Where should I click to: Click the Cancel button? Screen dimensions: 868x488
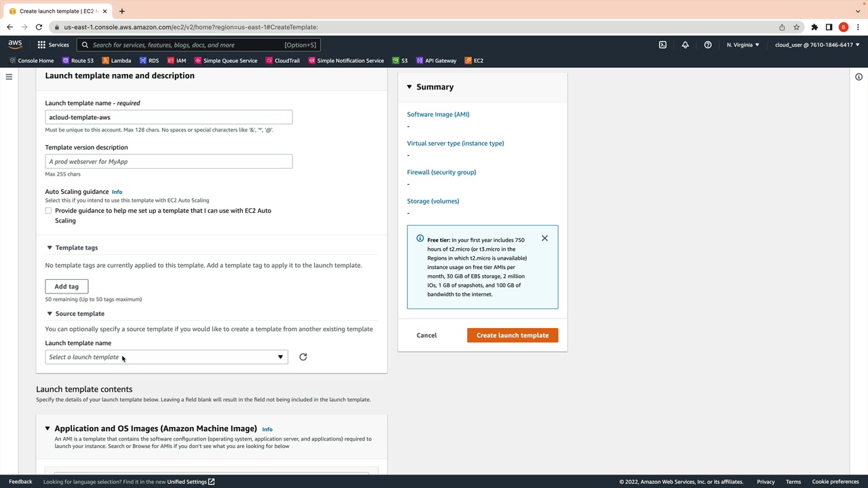tap(427, 335)
